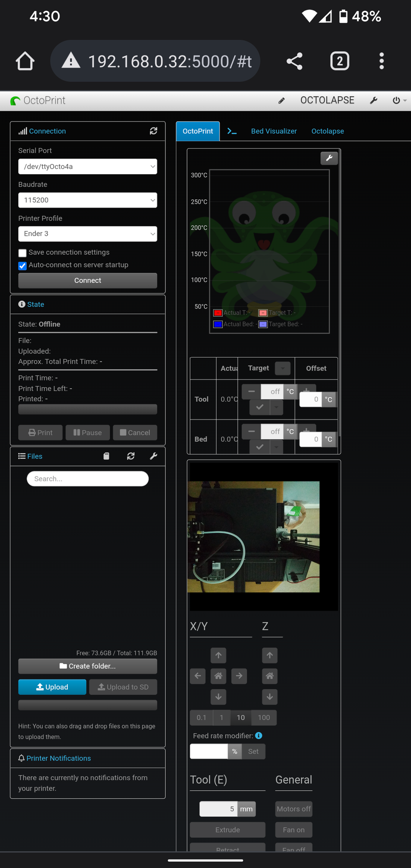Click the webcam stream image
411x868 pixels.
click(x=254, y=537)
